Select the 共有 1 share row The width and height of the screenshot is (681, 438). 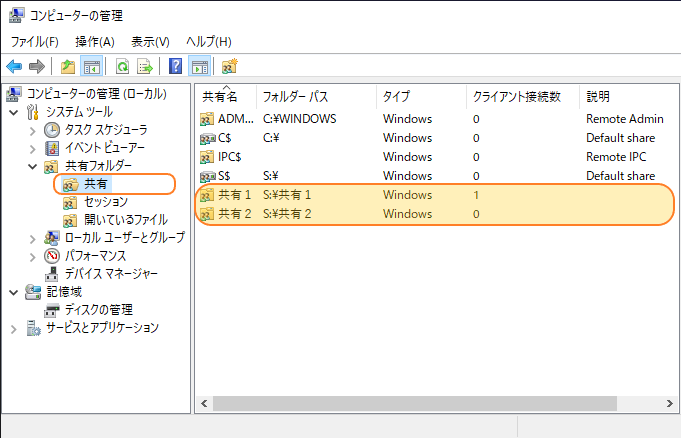click(436, 195)
